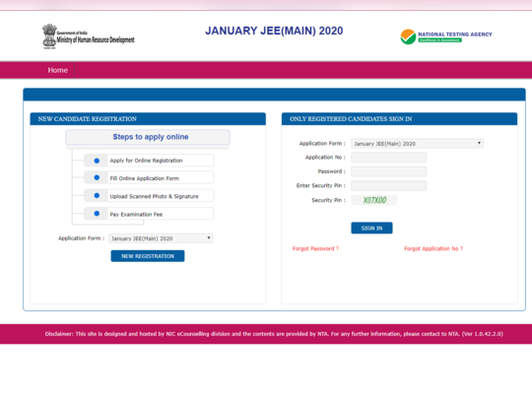Click the National Testing Agency logo
532x397 pixels.
[446, 36]
